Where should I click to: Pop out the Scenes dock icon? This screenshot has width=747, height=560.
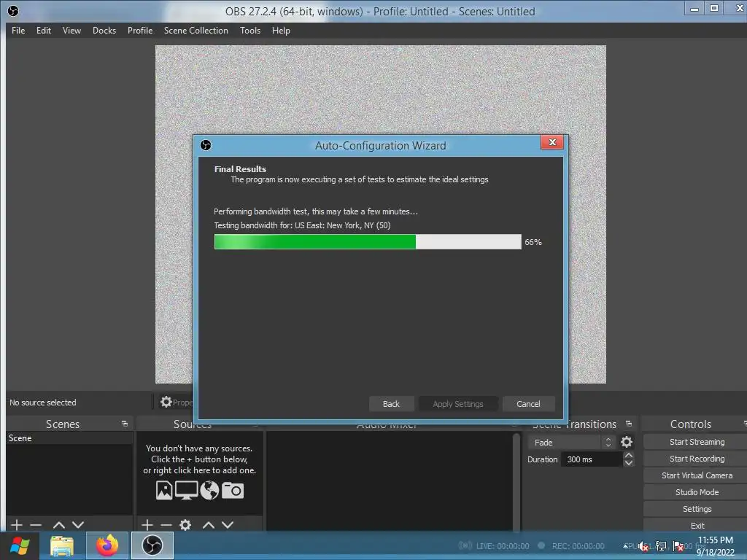[x=125, y=424]
